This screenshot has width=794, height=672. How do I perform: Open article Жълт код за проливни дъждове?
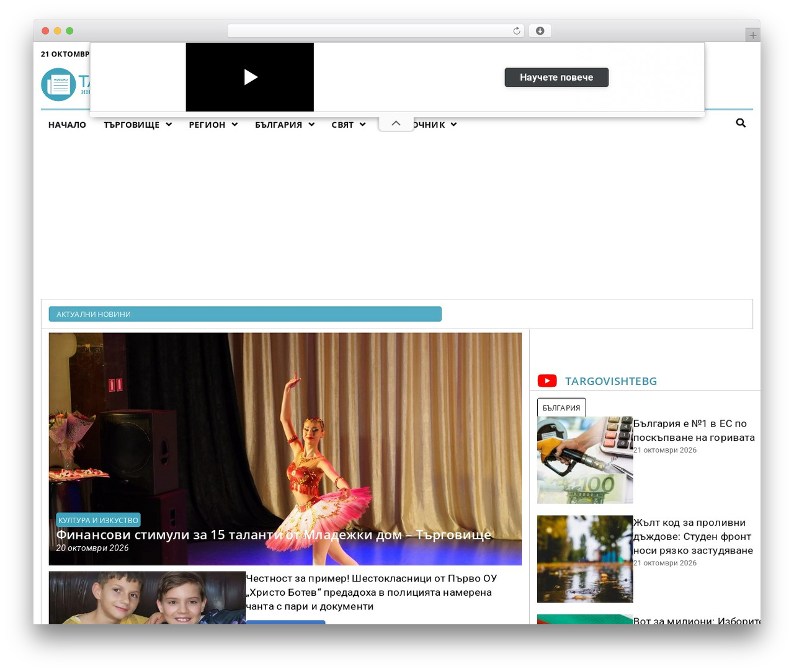click(x=693, y=536)
